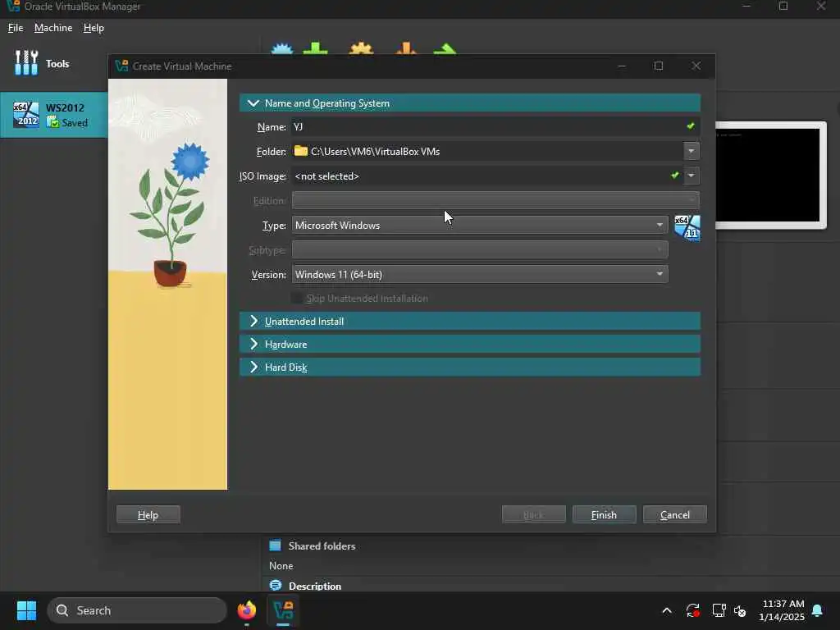Screen dimensions: 840x630
Task: Toggle the Skip Unattended Installation checkbox
Action: click(x=297, y=298)
